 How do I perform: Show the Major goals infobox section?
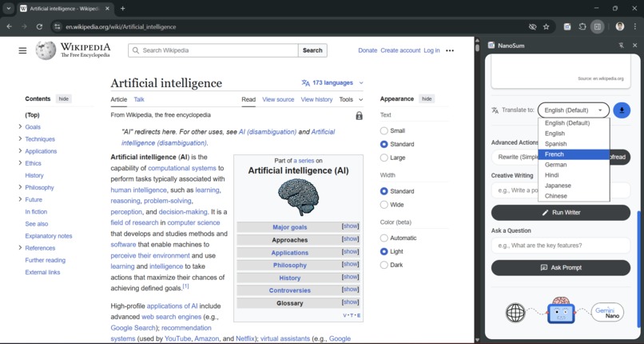coord(350,226)
